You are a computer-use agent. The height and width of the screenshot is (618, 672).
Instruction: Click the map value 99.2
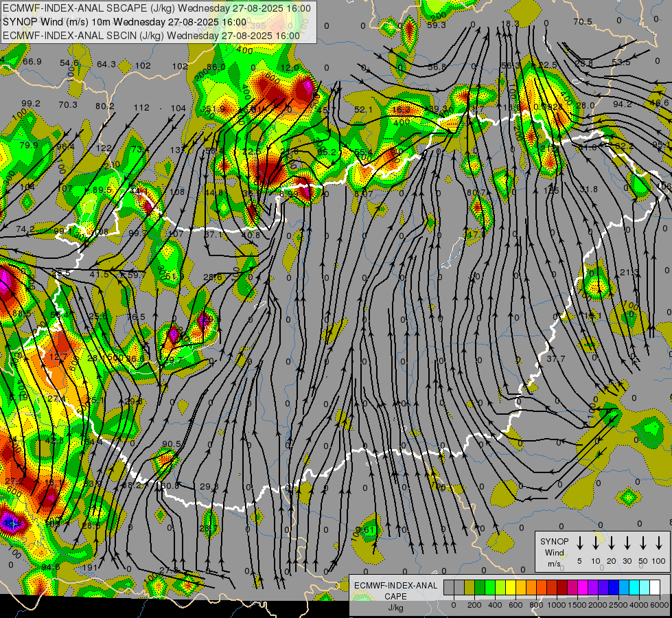click(x=31, y=104)
